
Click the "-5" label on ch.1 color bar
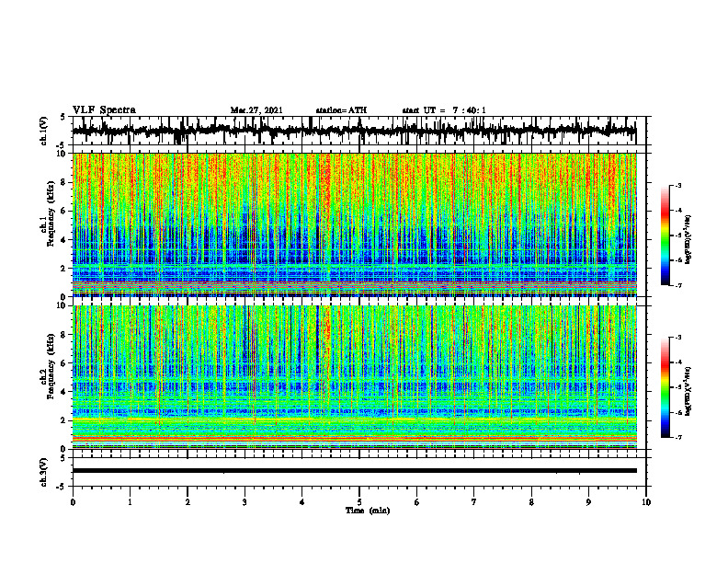[x=678, y=236]
